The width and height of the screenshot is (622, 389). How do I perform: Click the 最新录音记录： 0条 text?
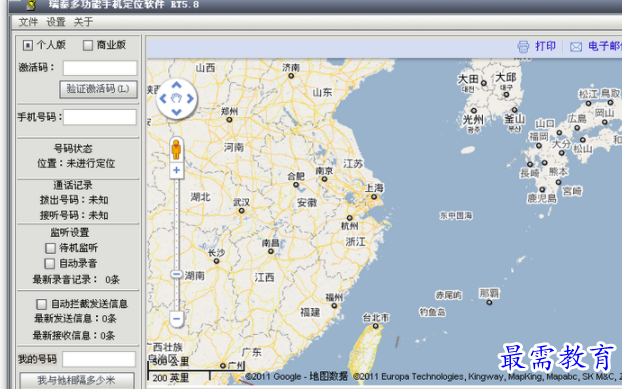(76, 280)
